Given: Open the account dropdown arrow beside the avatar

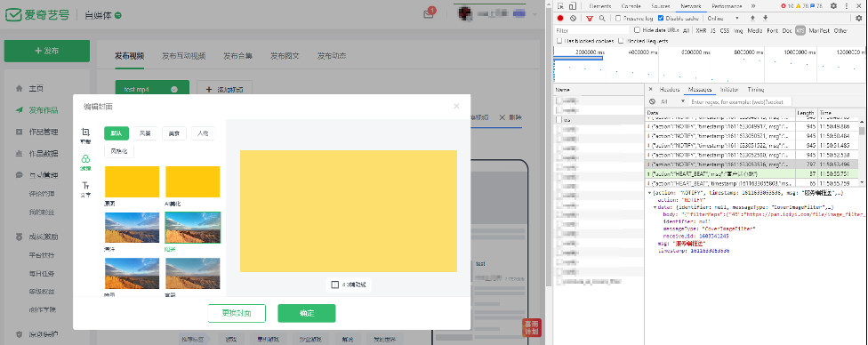Looking at the screenshot, I should click(534, 14).
